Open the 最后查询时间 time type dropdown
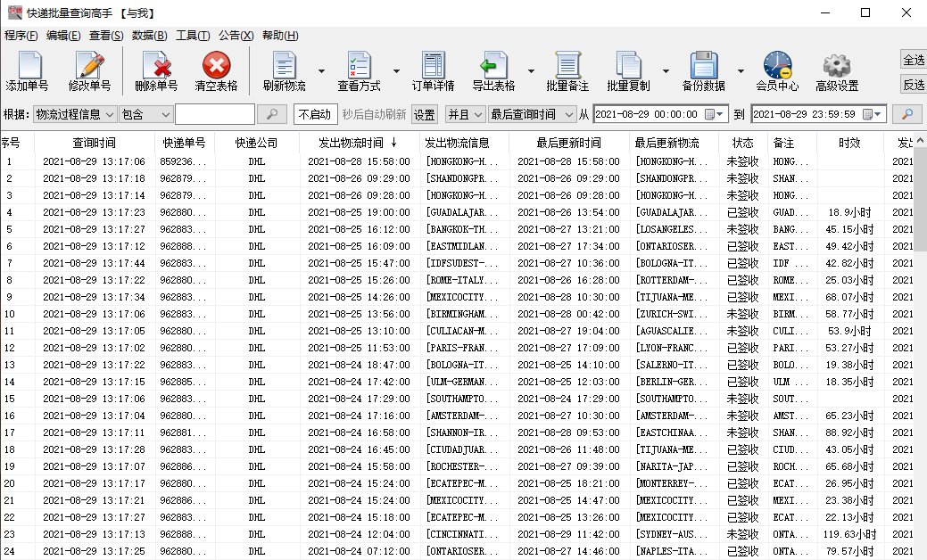Screen dimensions: 927x560 (532, 115)
